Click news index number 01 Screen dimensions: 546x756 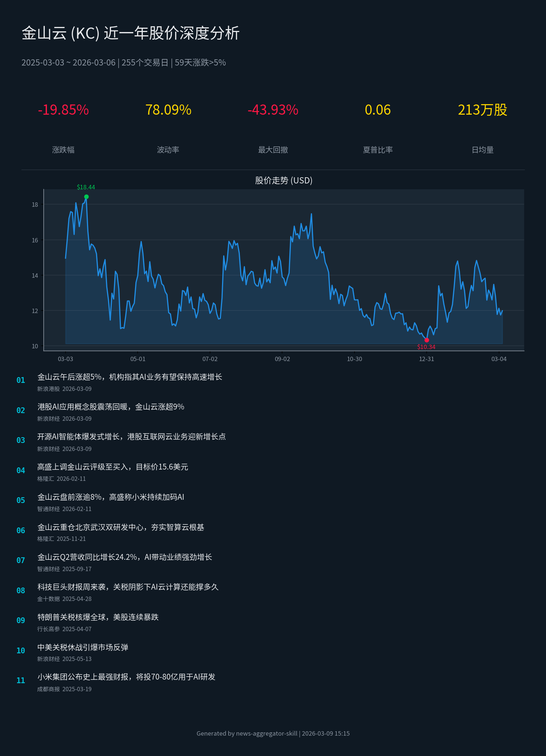[x=21, y=380]
